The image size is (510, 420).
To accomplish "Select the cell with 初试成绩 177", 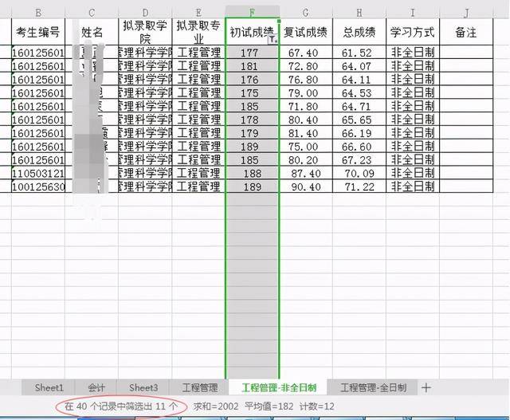I will click(x=252, y=53).
